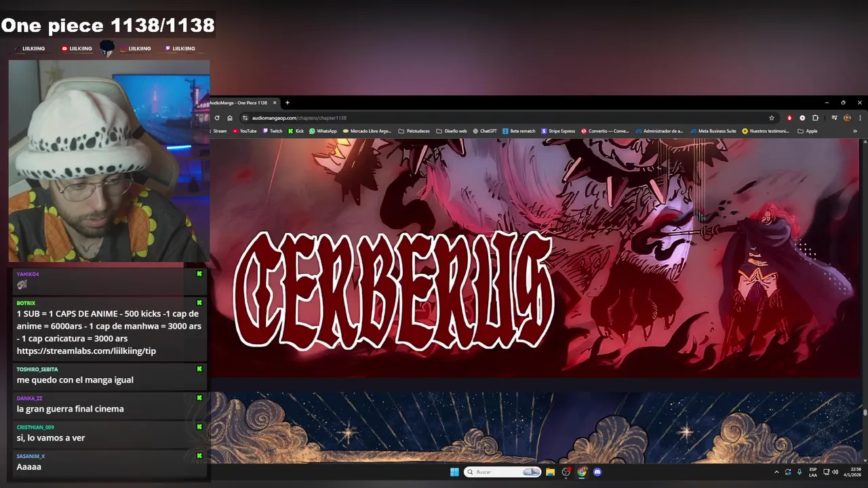
Task: Click the Twitch LIILKIING overlay label
Action: pos(181,49)
